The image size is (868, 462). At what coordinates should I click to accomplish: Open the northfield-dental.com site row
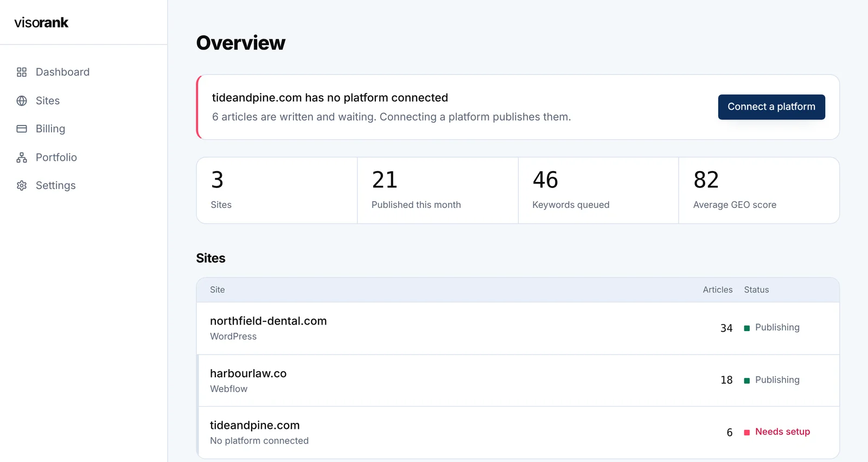(x=518, y=328)
